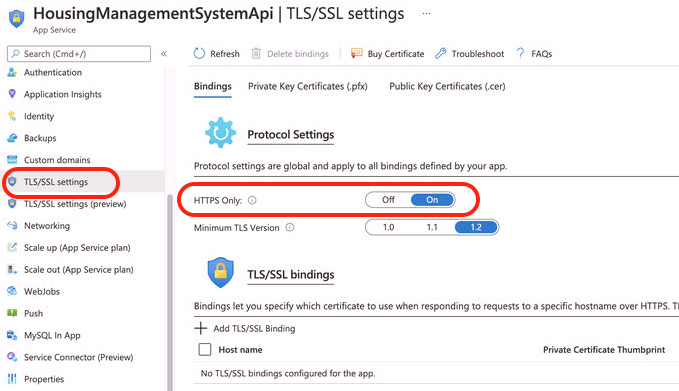
Task: Click the Troubleshoot wrench icon
Action: 440,53
